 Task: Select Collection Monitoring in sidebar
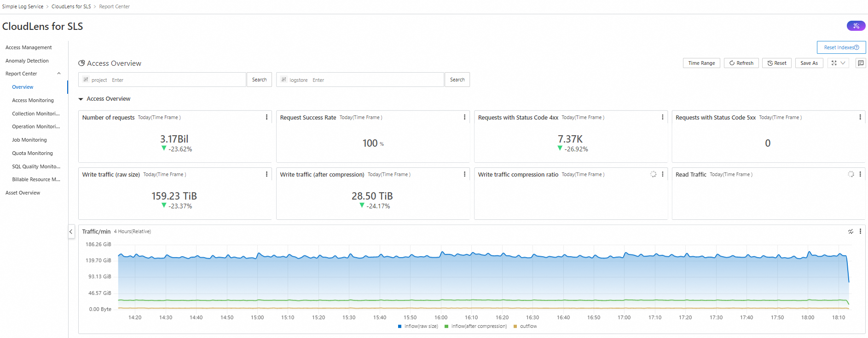(36, 114)
